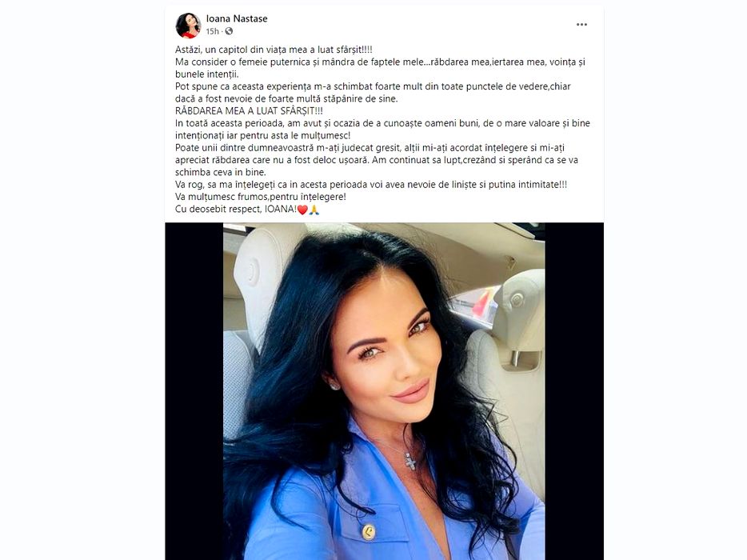Open Ioana Nastase's profile picture avatar

click(x=188, y=26)
